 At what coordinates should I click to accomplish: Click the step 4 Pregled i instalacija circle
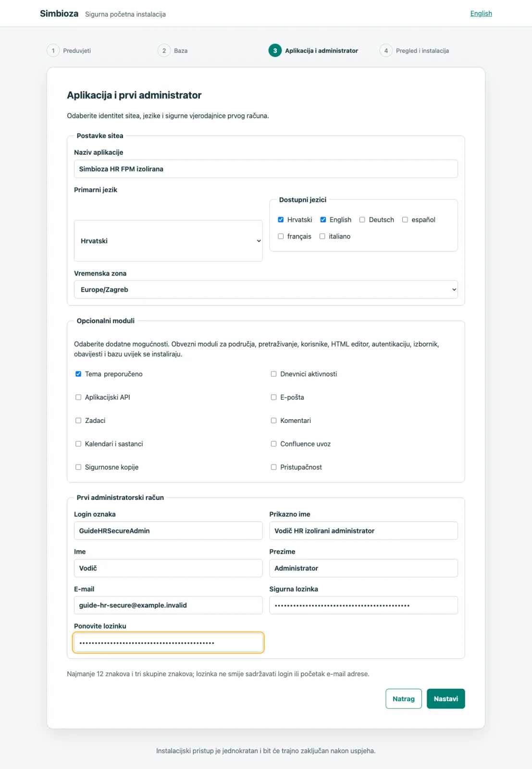[x=386, y=50]
